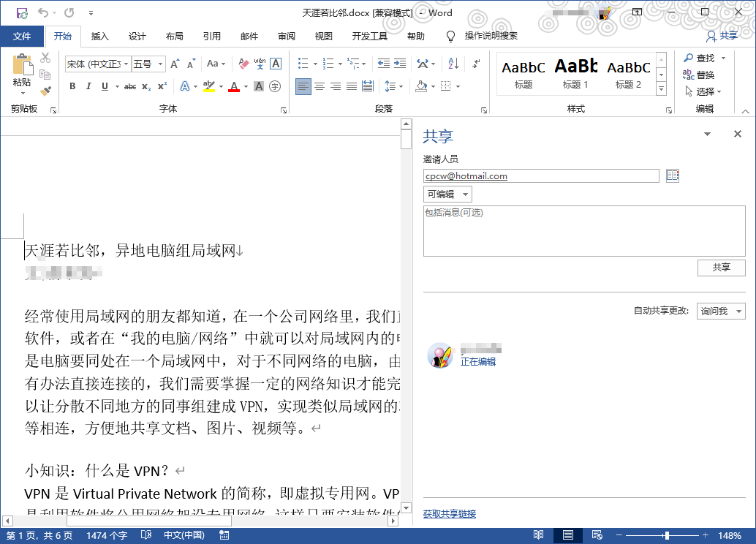Click the Increase Indent icon

pos(399,64)
